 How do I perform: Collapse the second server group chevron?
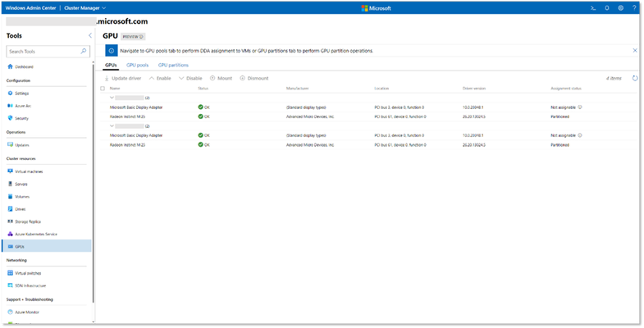[x=112, y=126]
